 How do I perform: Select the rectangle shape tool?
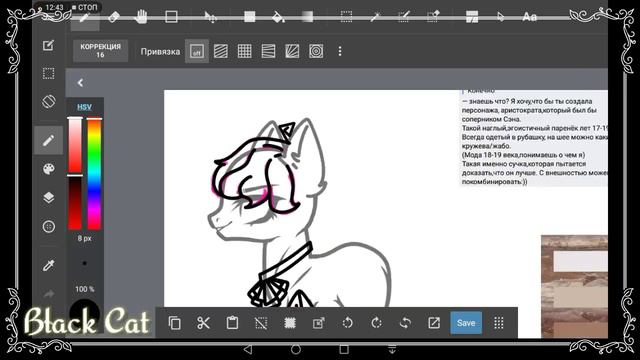(171, 17)
